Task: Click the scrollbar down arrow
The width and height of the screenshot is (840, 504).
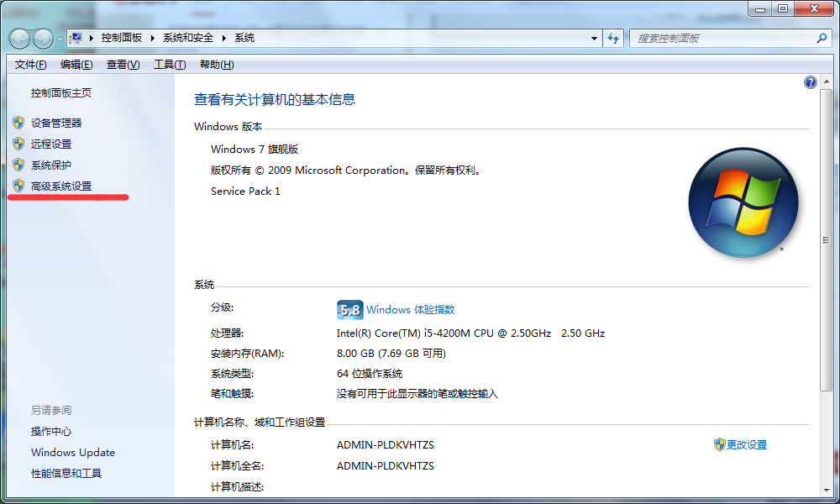Action: pos(827,490)
